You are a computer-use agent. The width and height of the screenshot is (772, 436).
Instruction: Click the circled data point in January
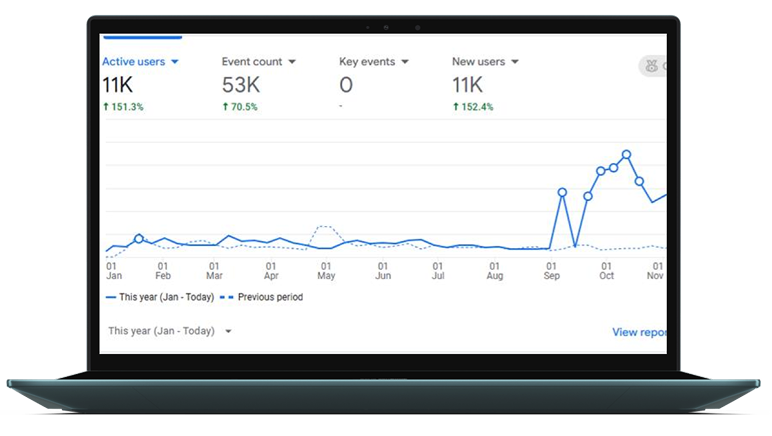138,239
